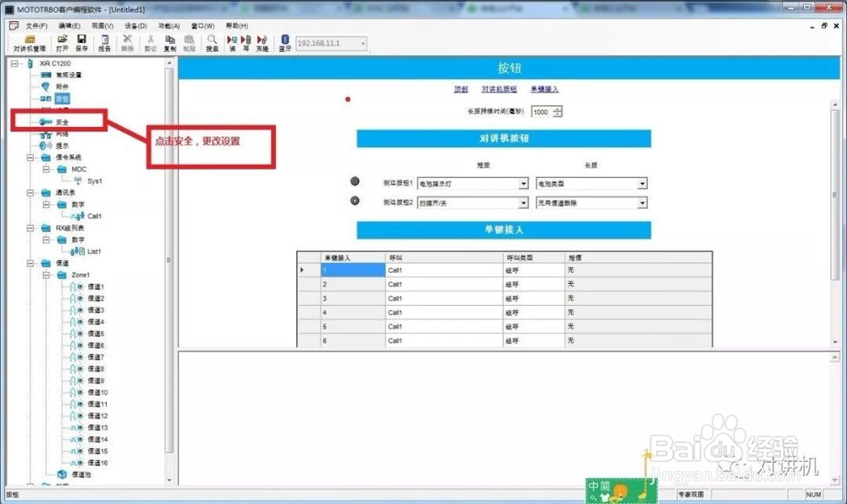Open the 视图(V) menu
This screenshot has height=504, width=847.
tap(102, 26)
